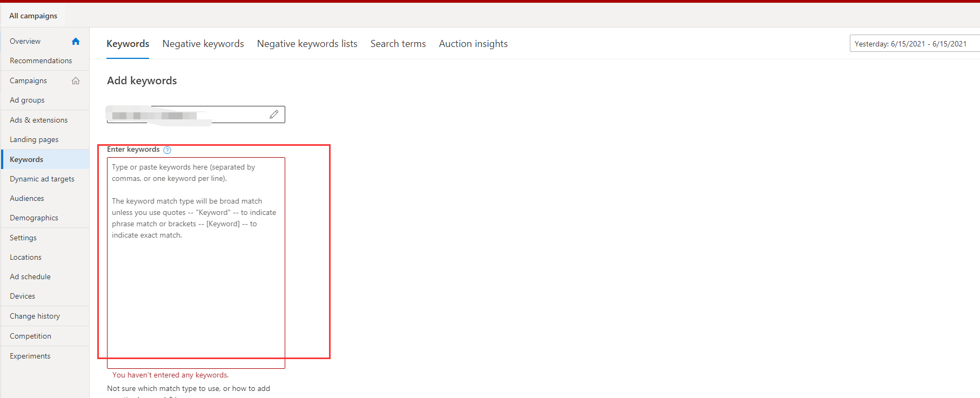
Task: Click the pencil edit icon in ad group field
Action: 274,114
